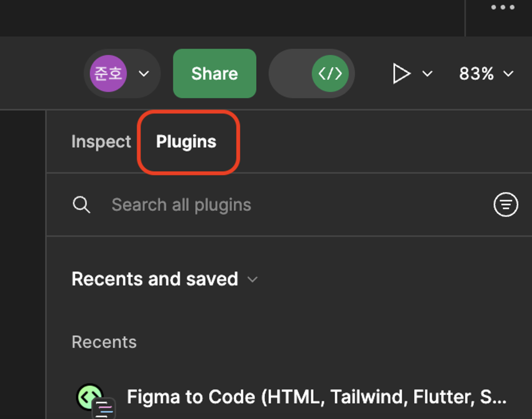Expand the chevron after Recents and saved

coord(252,280)
